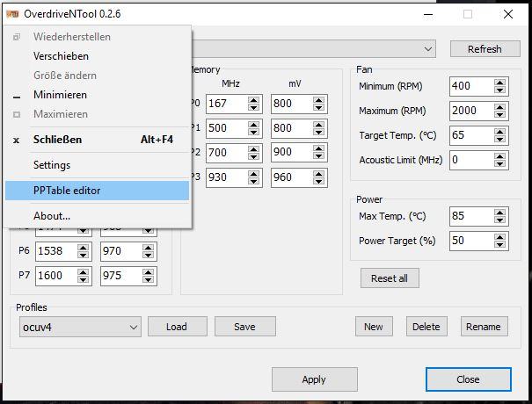
Task: Increase Acoustic Limit with up arrow
Action: [499, 156]
